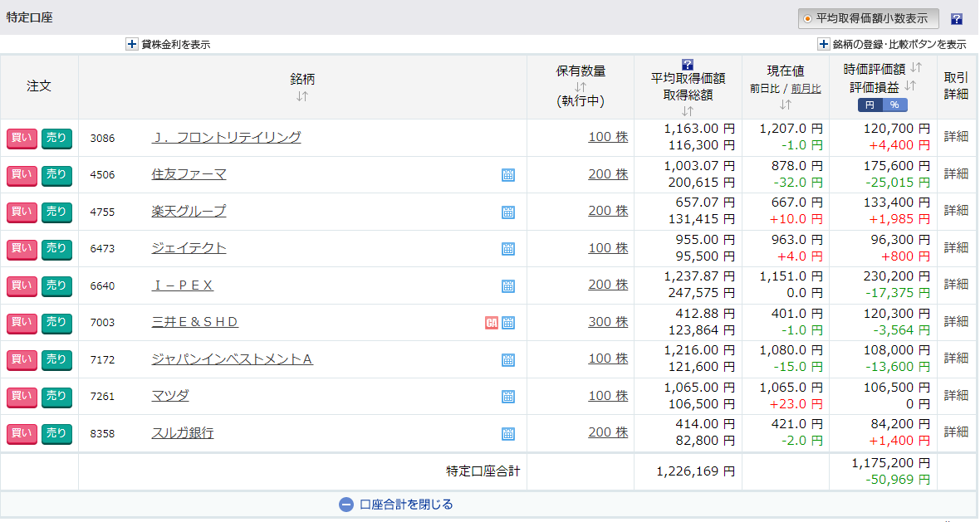Open 詳細 for 住友ファーマ row

956,173
